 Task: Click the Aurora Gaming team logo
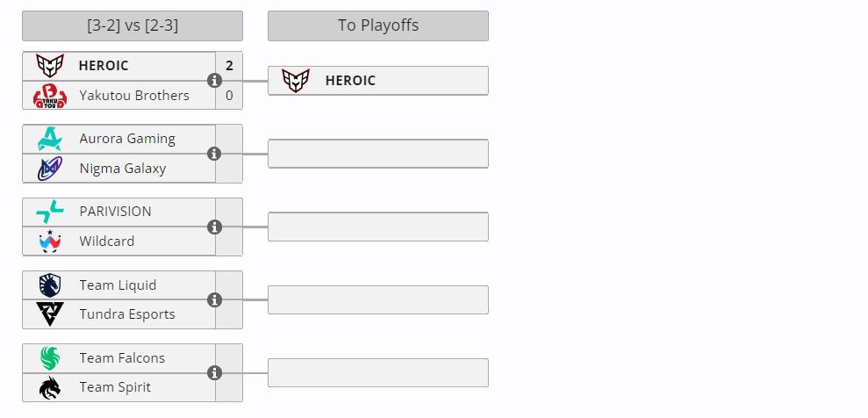[x=50, y=139]
